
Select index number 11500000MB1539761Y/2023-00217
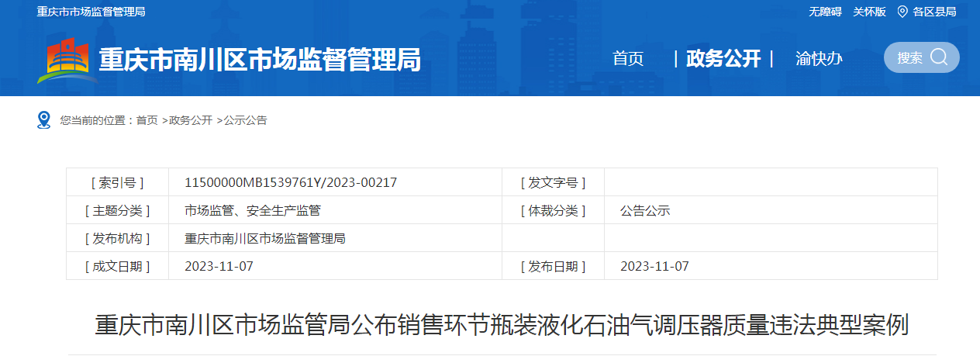(291, 182)
